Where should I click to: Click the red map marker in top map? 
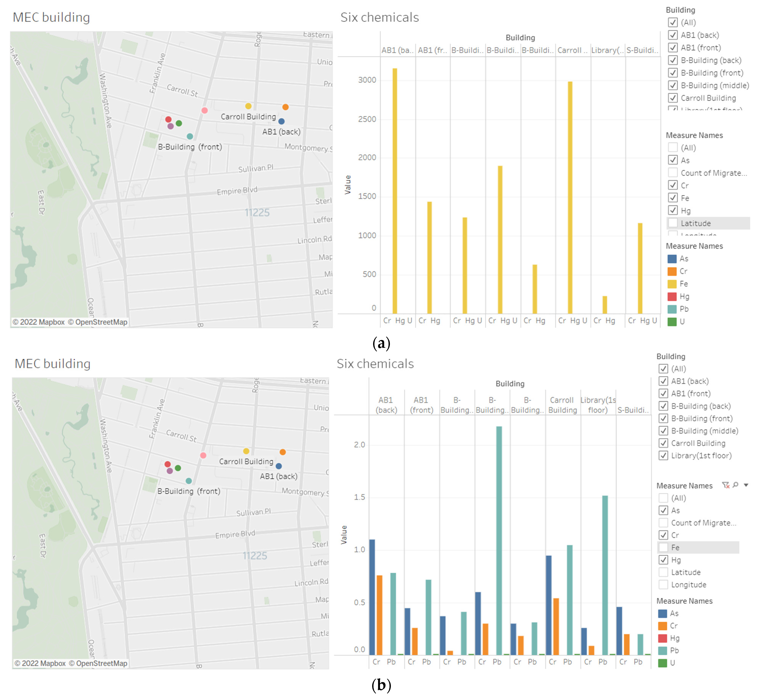(169, 119)
